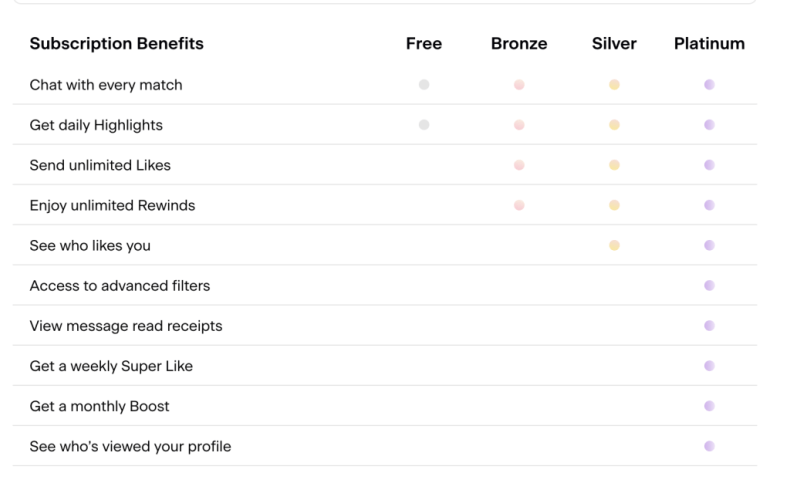This screenshot has height=500, width=790.
Task: Click the Bronze dot for Get daily Highlights
Action: 519,125
